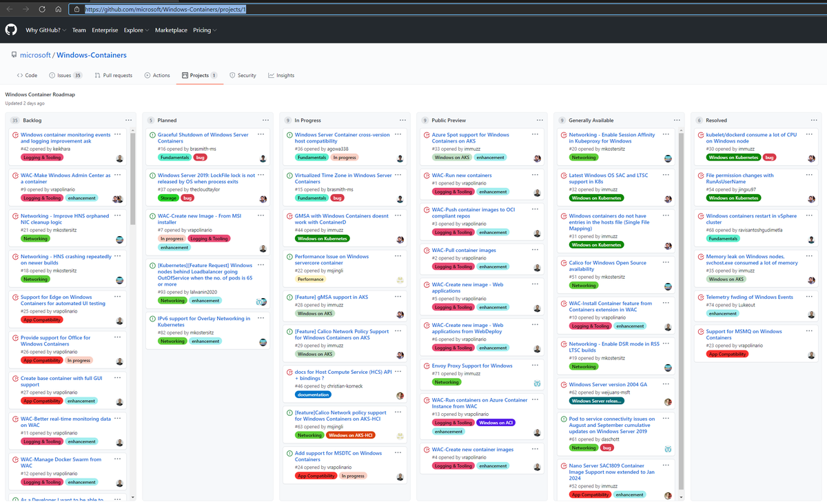Click the GitHub Octocat logo
This screenshot has width=827, height=504.
point(11,30)
